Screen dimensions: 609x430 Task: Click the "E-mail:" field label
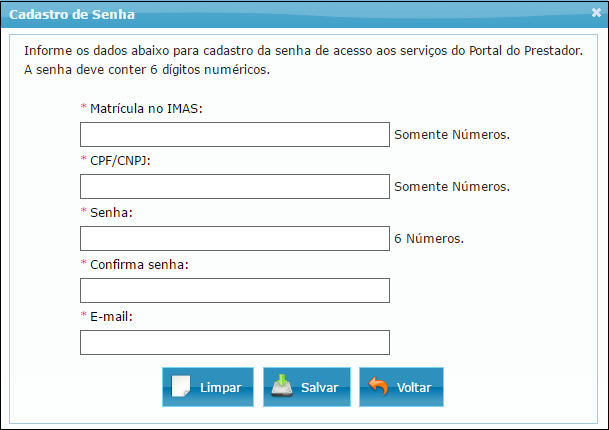click(111, 316)
